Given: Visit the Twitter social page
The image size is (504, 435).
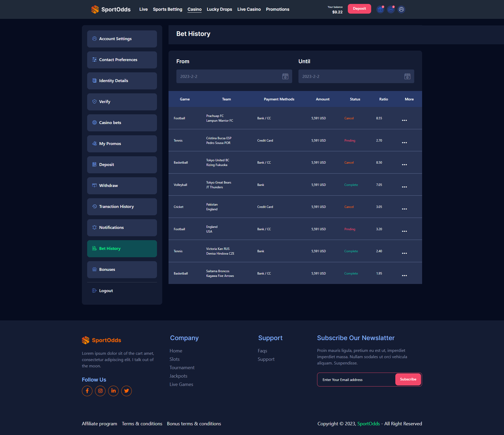Looking at the screenshot, I should tap(127, 391).
